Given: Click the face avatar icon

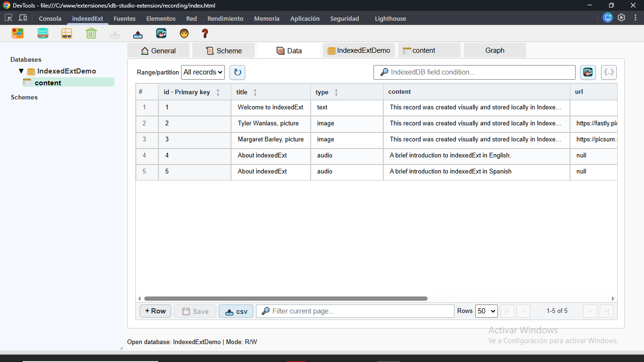Looking at the screenshot, I should (x=184, y=33).
